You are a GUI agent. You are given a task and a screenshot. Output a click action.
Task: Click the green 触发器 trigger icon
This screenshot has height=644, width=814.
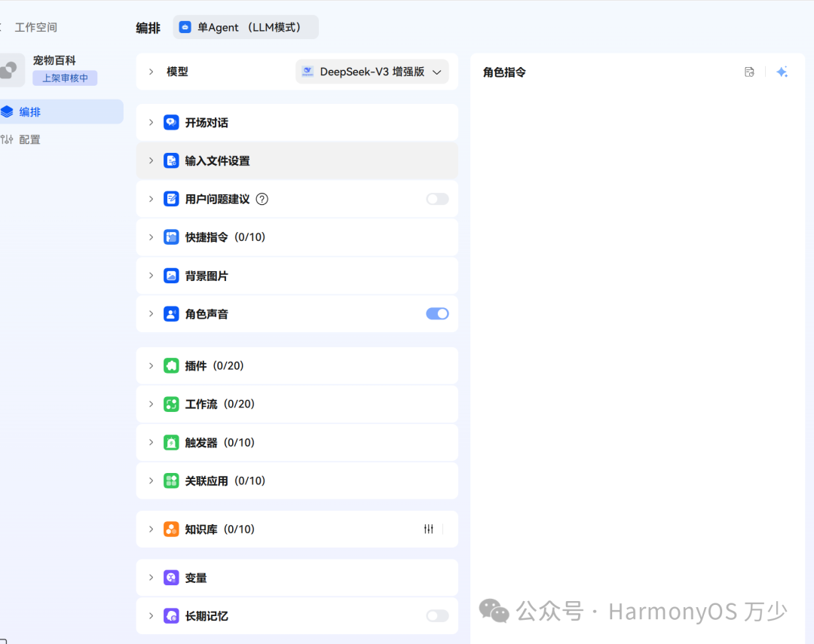pos(171,443)
